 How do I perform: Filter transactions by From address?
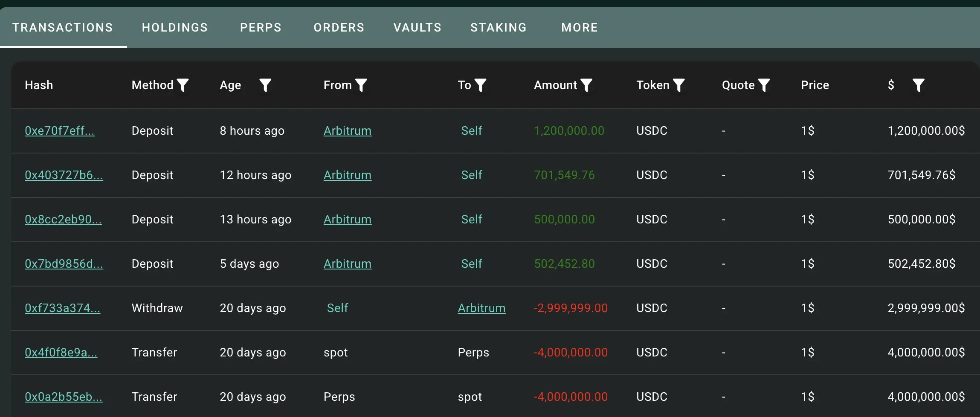[x=361, y=85]
